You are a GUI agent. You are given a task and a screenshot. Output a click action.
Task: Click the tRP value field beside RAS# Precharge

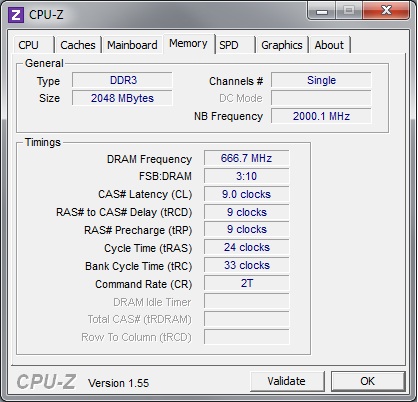coord(247,230)
